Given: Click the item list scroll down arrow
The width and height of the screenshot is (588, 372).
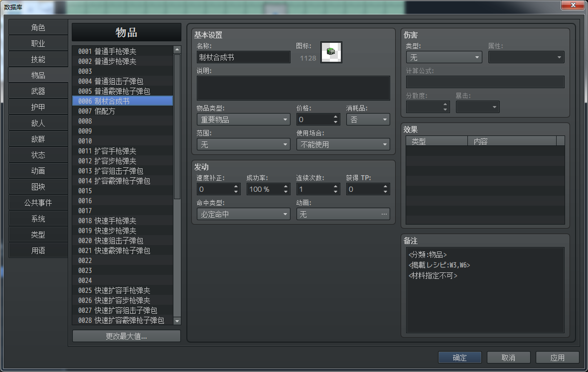Looking at the screenshot, I should (177, 321).
